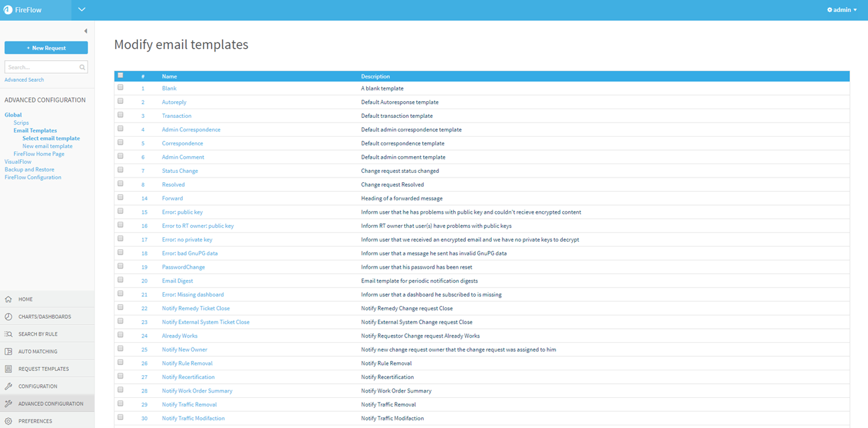Screen dimensions: 868x428
Task: Click the New Request button
Action: [x=46, y=48]
